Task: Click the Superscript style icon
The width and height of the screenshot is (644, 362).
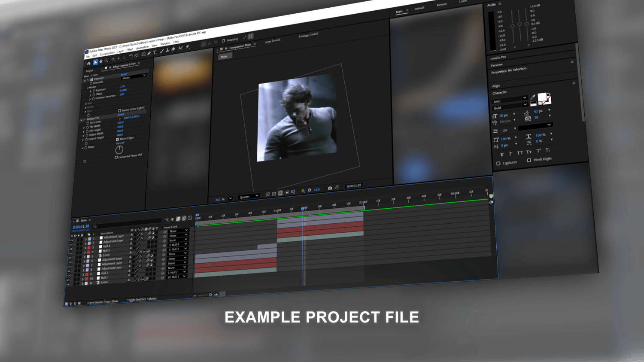Action: 538,151
